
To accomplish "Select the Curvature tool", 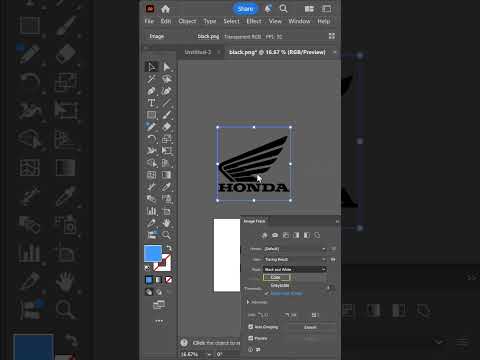I will tap(167, 91).
